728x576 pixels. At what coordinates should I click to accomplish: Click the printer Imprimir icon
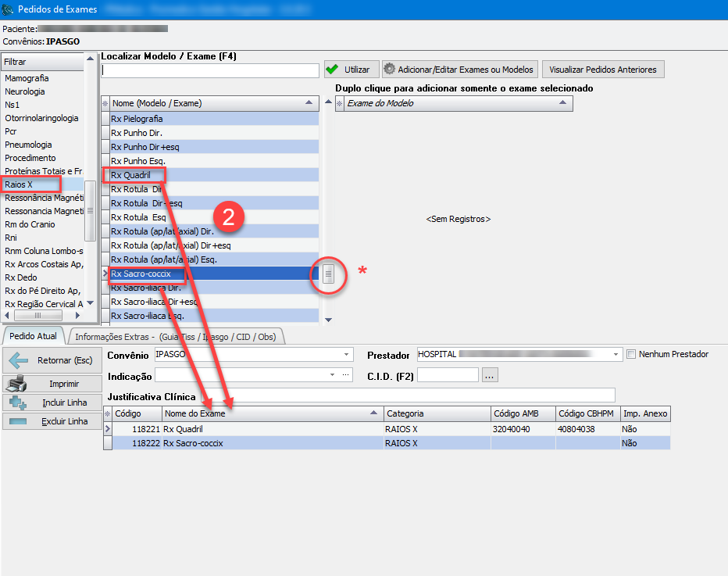tap(17, 384)
